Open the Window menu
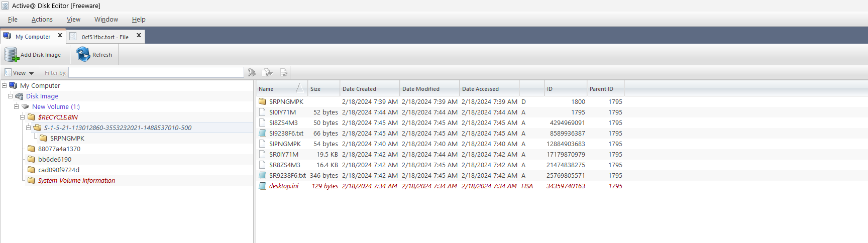The height and width of the screenshot is (243, 868). click(x=106, y=20)
